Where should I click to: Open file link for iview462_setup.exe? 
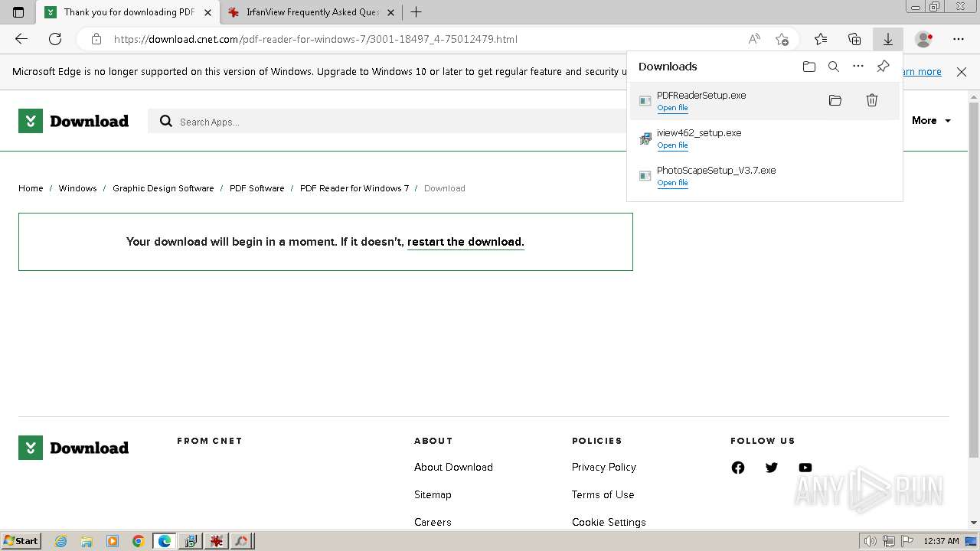[672, 145]
